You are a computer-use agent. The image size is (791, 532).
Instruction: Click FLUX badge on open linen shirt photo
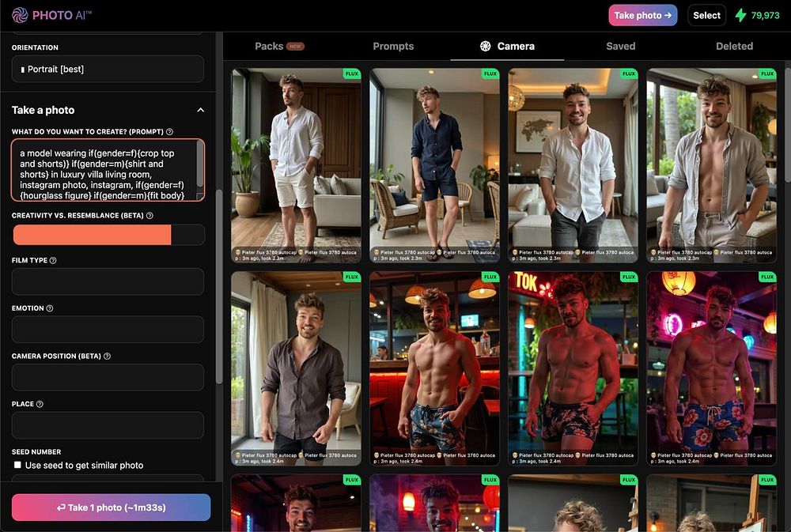pos(767,74)
